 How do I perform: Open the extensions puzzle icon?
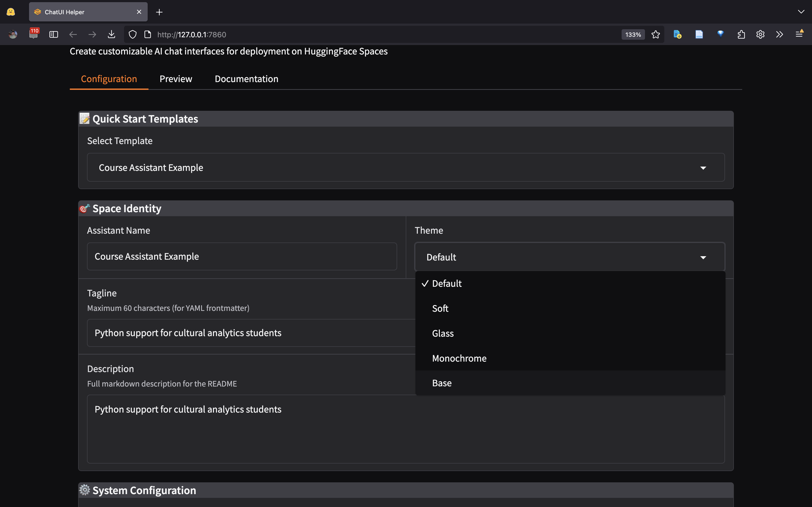(741, 35)
